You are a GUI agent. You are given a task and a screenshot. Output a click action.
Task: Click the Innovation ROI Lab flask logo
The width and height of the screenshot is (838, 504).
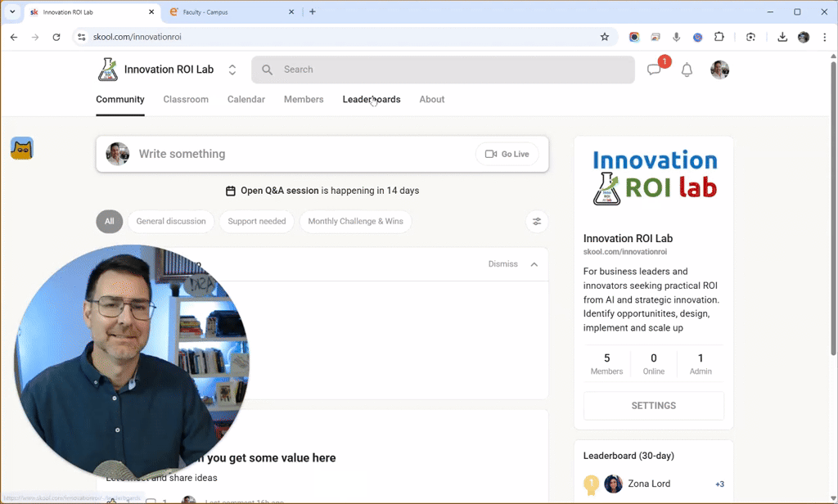pyautogui.click(x=108, y=70)
